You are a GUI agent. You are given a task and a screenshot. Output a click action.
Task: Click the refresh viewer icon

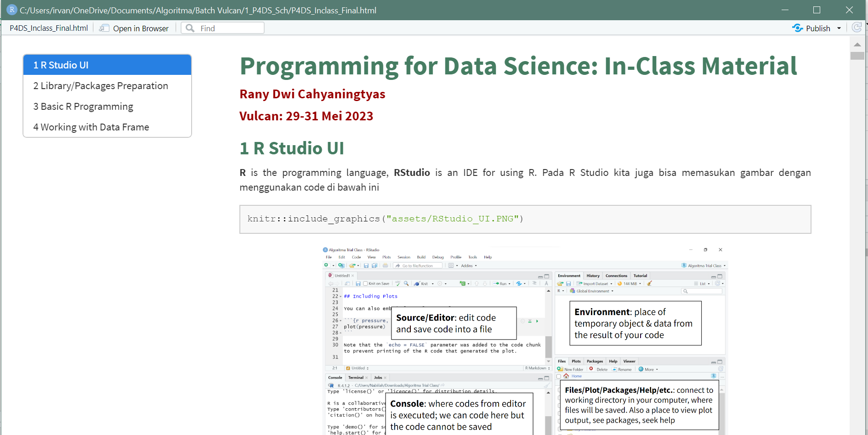tap(857, 28)
